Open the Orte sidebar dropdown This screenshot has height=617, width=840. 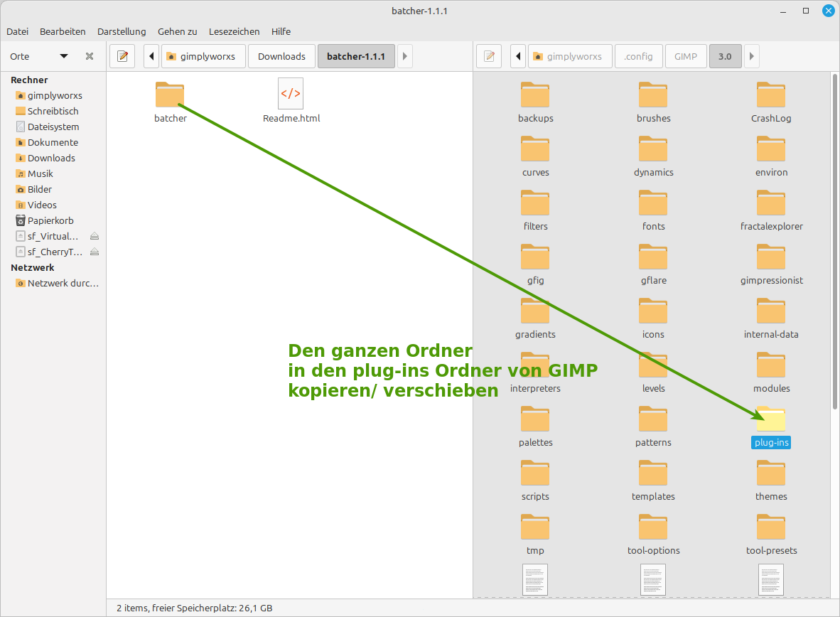(x=64, y=56)
